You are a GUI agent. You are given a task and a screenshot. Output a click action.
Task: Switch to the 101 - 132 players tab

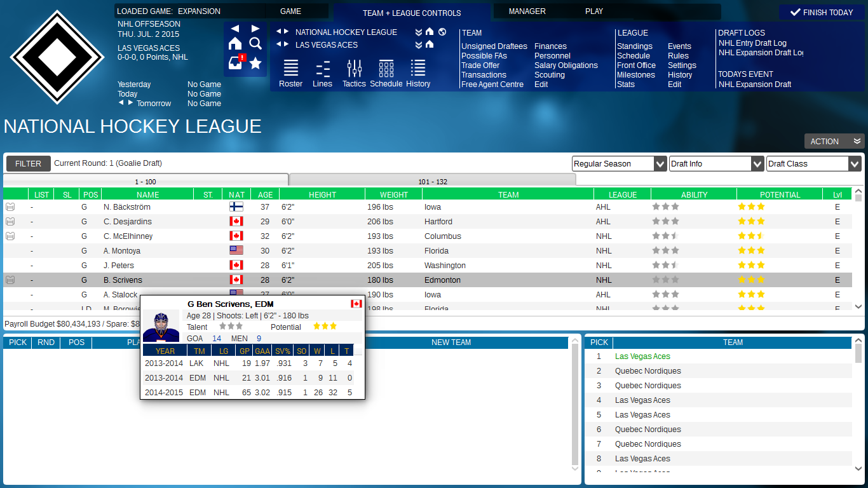pos(433,181)
